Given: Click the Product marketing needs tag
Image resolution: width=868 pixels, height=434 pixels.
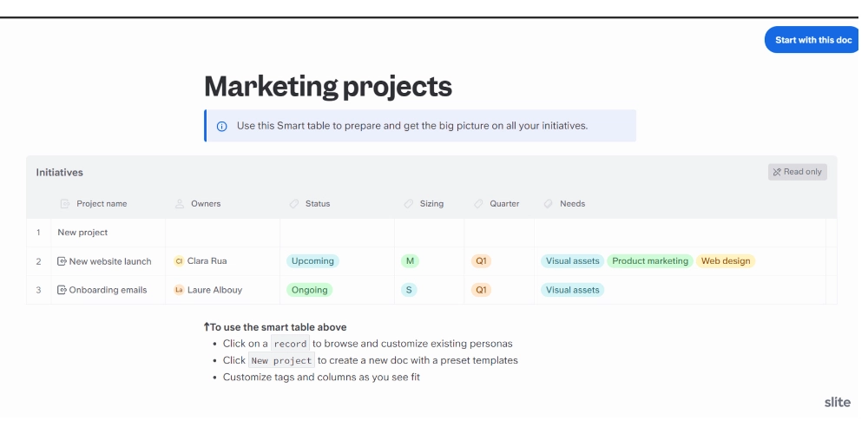Looking at the screenshot, I should pyautogui.click(x=650, y=261).
